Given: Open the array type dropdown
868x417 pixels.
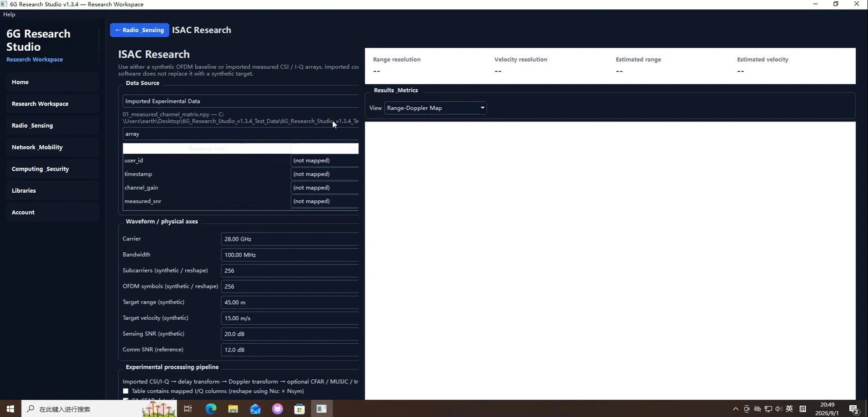Looking at the screenshot, I should pos(241,134).
